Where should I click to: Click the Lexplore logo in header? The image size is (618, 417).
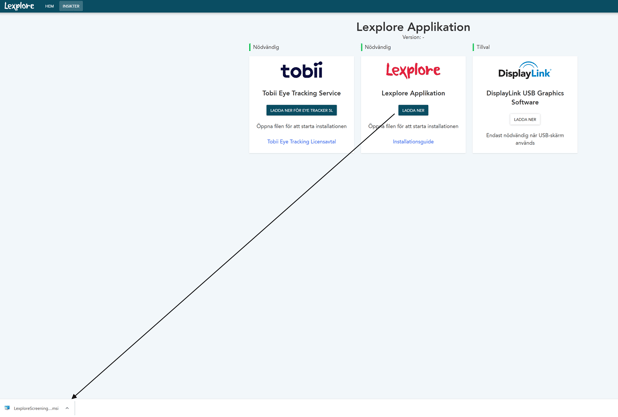(19, 6)
